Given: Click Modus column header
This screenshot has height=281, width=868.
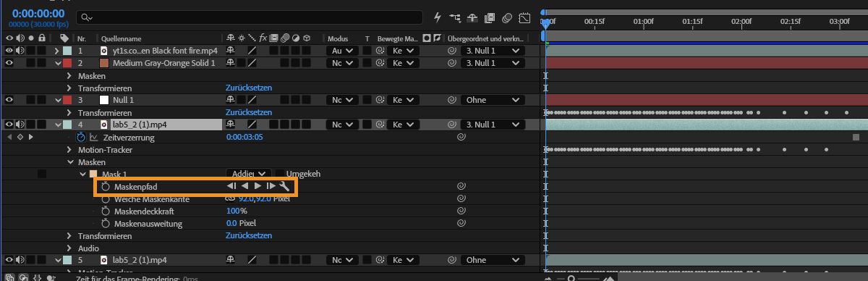Looking at the screenshot, I should pos(338,38).
